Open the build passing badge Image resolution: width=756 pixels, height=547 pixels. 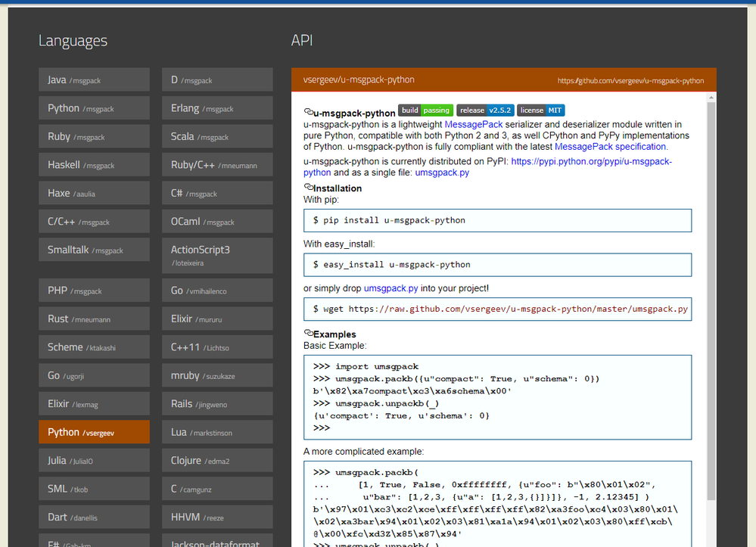426,110
